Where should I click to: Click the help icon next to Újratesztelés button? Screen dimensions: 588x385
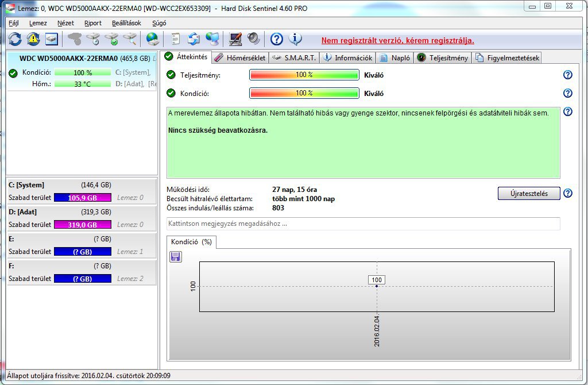coord(568,193)
